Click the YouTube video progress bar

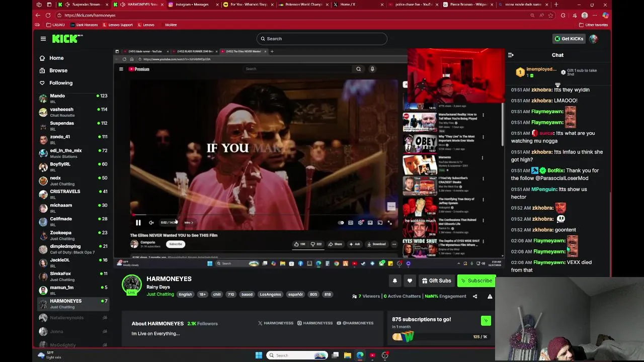(264, 215)
